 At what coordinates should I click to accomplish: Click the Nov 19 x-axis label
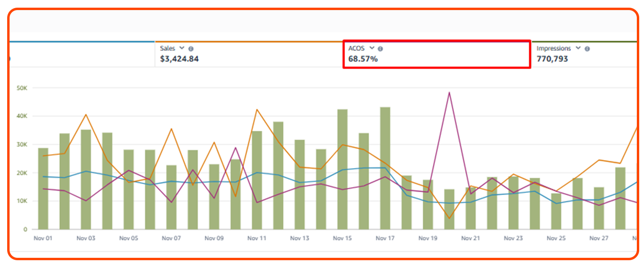(x=428, y=238)
